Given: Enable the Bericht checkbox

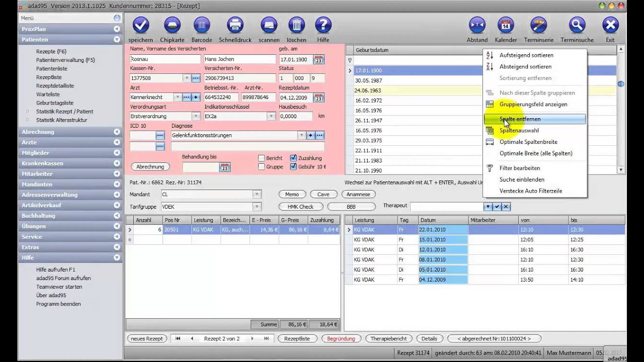Looking at the screenshot, I should pyautogui.click(x=261, y=158).
